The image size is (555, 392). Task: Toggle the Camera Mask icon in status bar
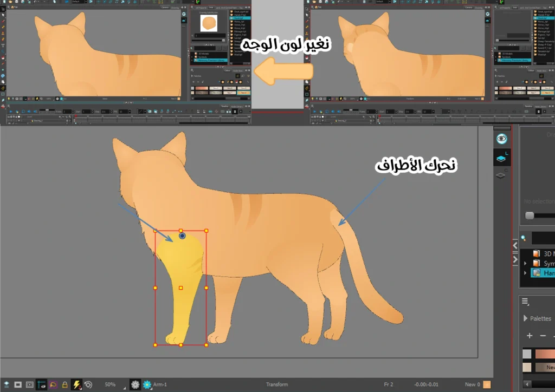[x=30, y=384]
